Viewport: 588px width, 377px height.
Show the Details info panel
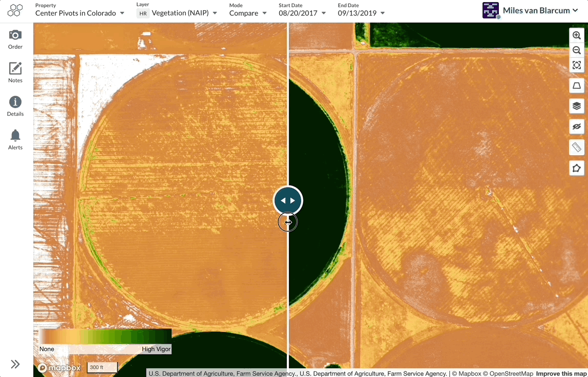click(x=15, y=106)
